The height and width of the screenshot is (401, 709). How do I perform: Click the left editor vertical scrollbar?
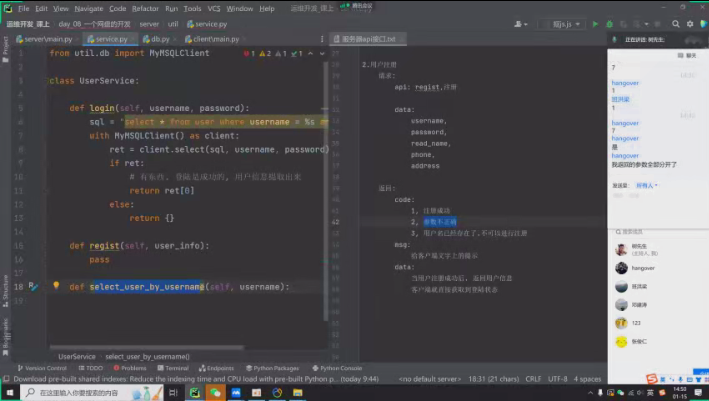[x=325, y=190]
